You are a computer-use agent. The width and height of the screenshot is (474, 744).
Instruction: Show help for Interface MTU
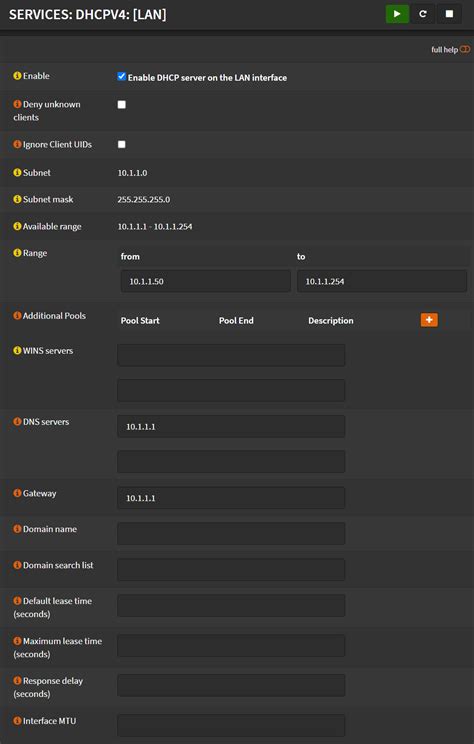point(17,721)
